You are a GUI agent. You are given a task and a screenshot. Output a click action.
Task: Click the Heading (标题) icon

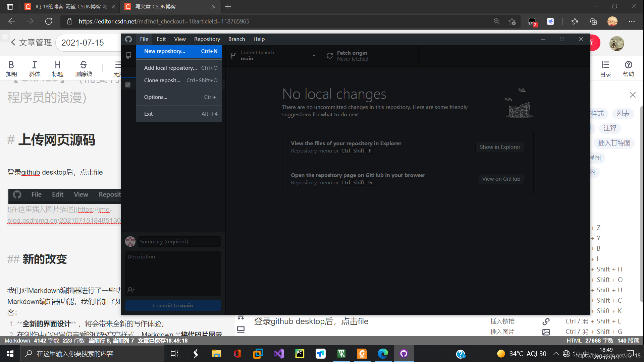point(57,65)
